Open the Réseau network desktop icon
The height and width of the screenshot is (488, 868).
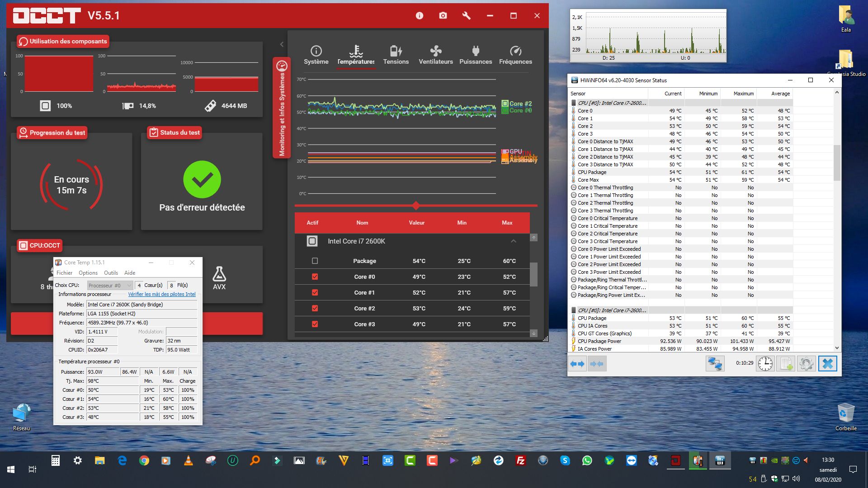pos(22,417)
